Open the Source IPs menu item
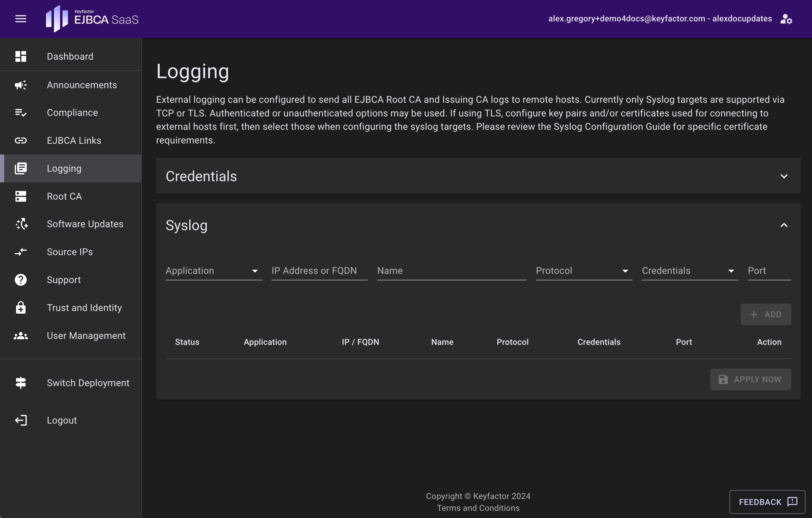 point(69,252)
